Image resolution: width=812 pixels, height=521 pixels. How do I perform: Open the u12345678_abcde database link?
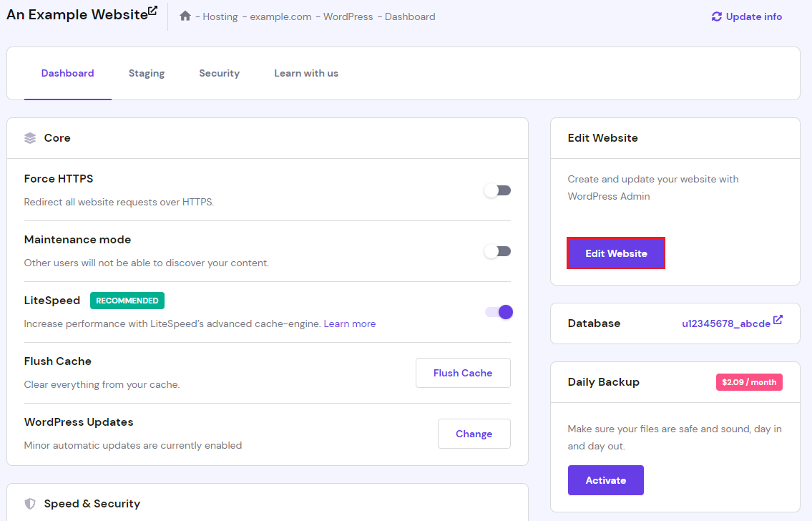(725, 323)
